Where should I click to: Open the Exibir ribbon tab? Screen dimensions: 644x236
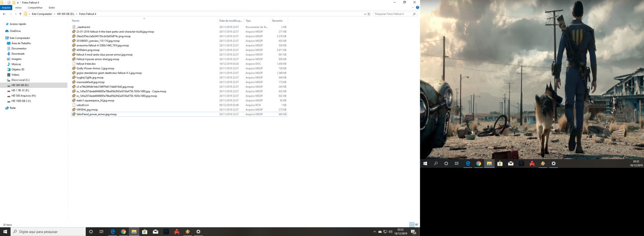[x=52, y=8]
